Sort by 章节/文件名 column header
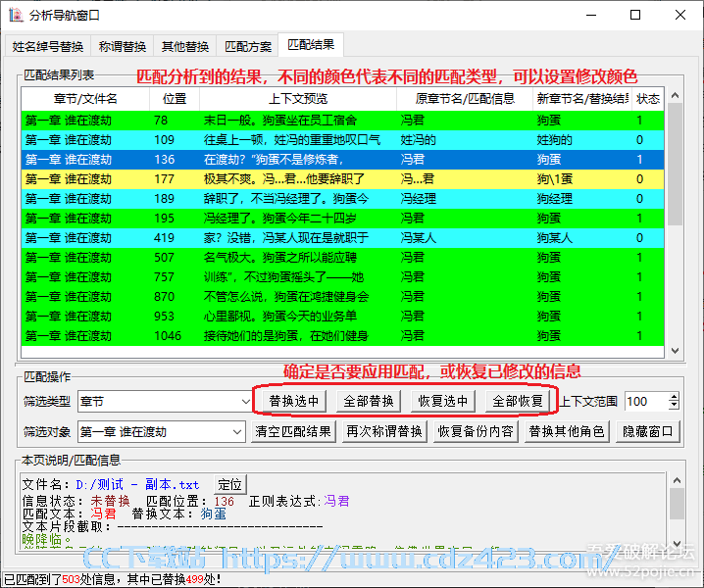 tap(85, 99)
